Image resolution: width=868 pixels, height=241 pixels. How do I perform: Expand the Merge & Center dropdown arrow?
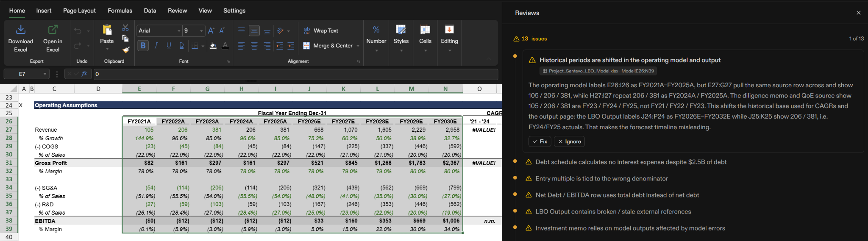coord(358,46)
